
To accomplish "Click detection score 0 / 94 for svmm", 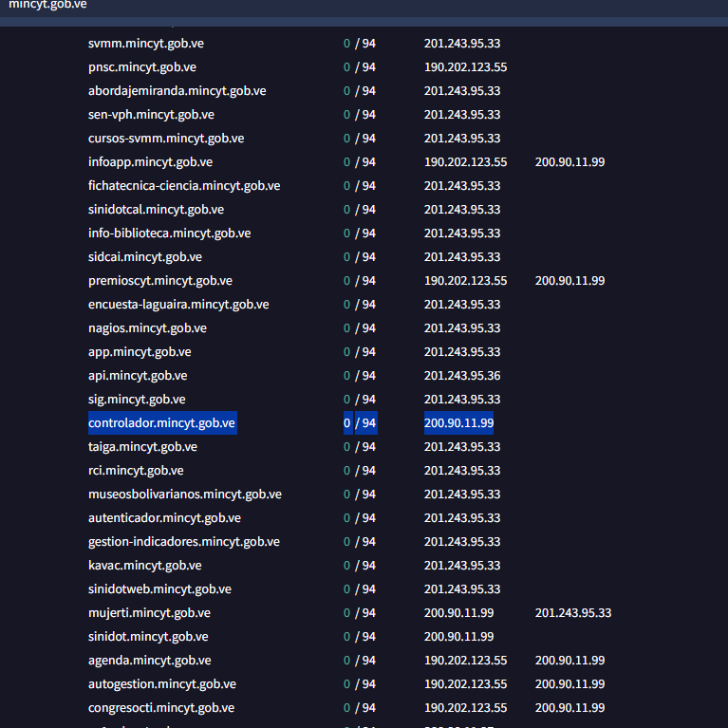I will (360, 43).
